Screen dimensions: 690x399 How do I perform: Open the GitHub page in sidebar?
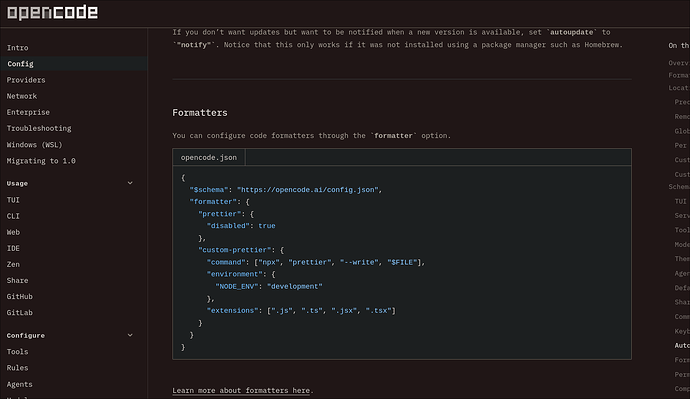(x=20, y=297)
